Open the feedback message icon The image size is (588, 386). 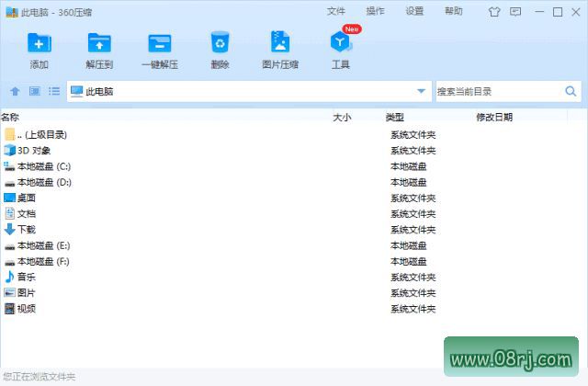pos(515,12)
